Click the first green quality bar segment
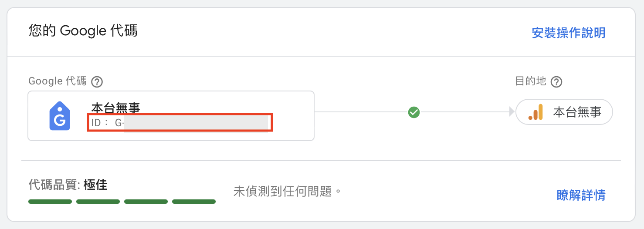 (x=50, y=202)
